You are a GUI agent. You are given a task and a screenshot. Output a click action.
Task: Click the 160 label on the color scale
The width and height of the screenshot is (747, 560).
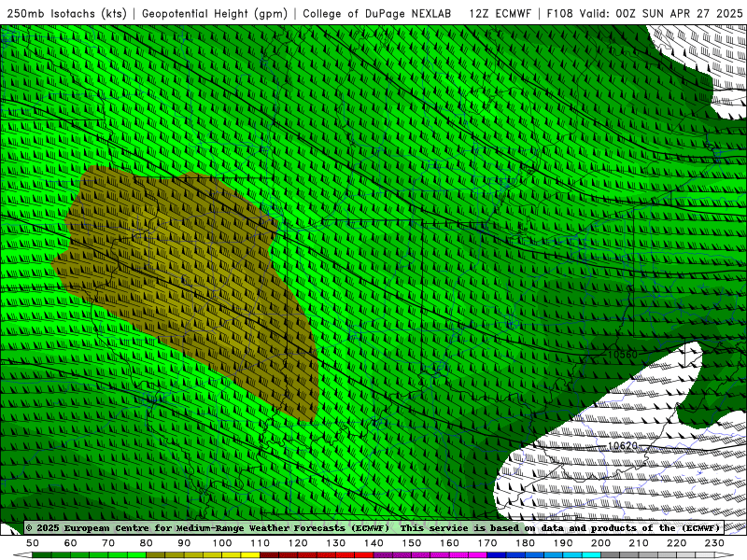pyautogui.click(x=449, y=543)
